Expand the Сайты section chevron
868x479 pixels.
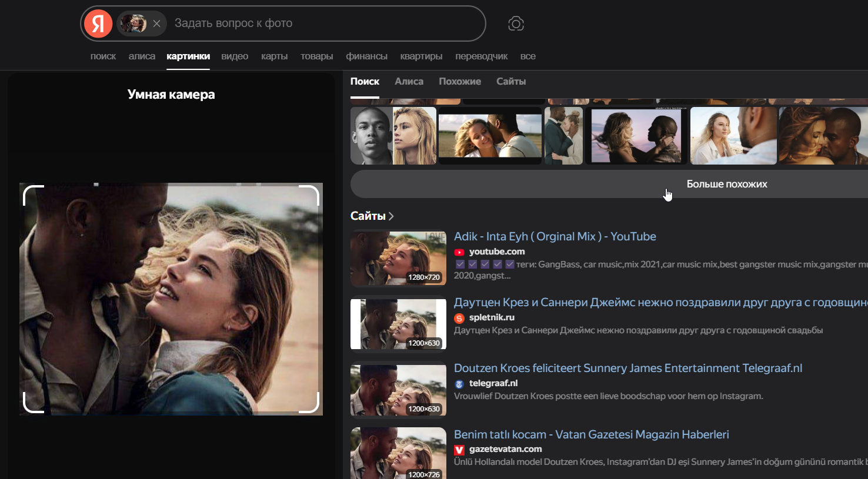(391, 216)
